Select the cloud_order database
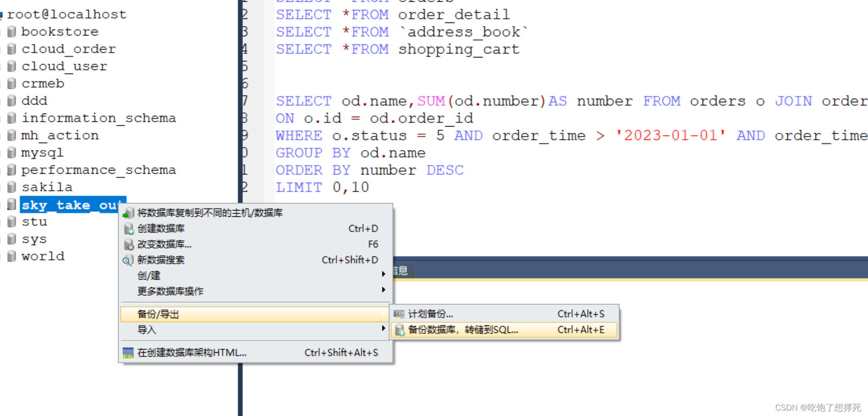This screenshot has height=416, width=868. click(69, 49)
